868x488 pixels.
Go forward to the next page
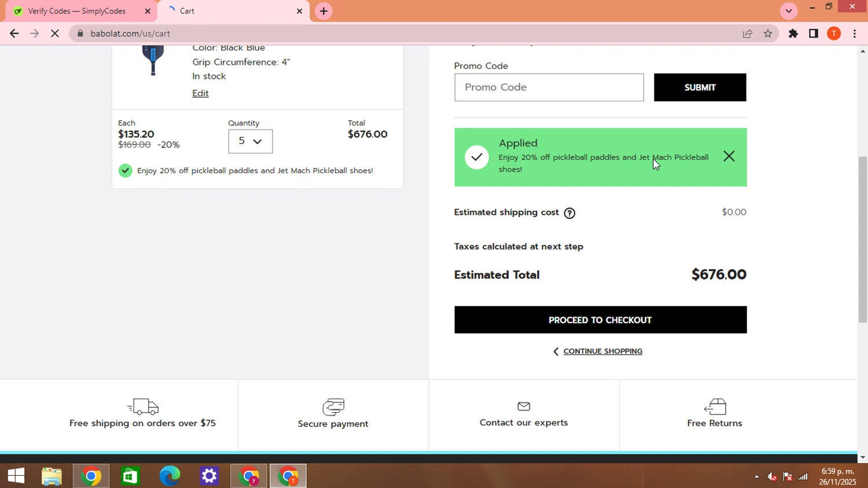(34, 34)
